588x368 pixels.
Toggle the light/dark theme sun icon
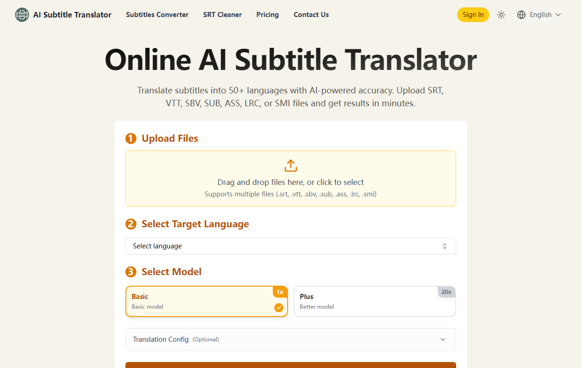click(501, 15)
